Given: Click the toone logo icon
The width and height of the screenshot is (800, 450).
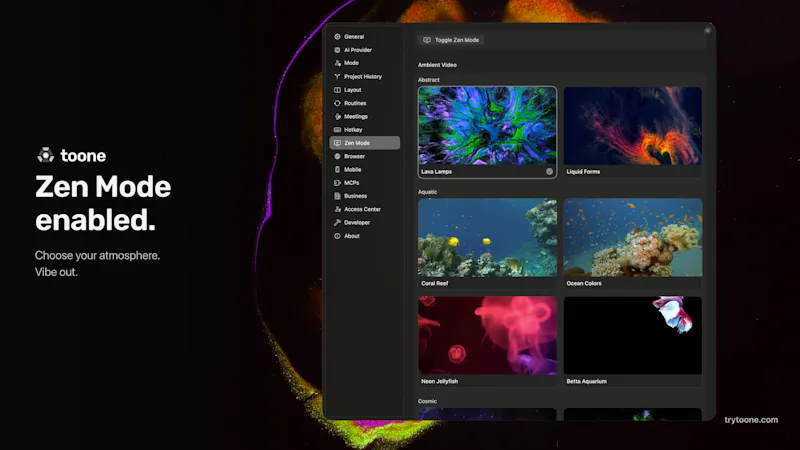Looking at the screenshot, I should 45,155.
